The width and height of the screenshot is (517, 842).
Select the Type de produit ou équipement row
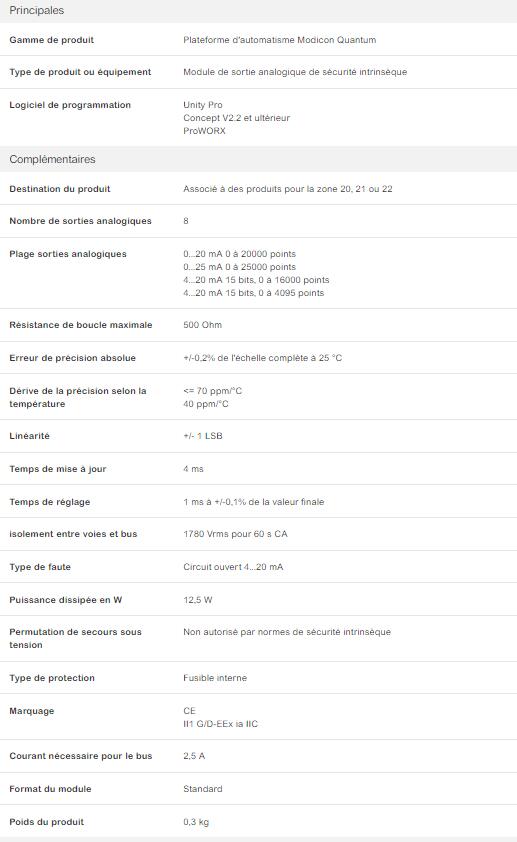(x=258, y=72)
